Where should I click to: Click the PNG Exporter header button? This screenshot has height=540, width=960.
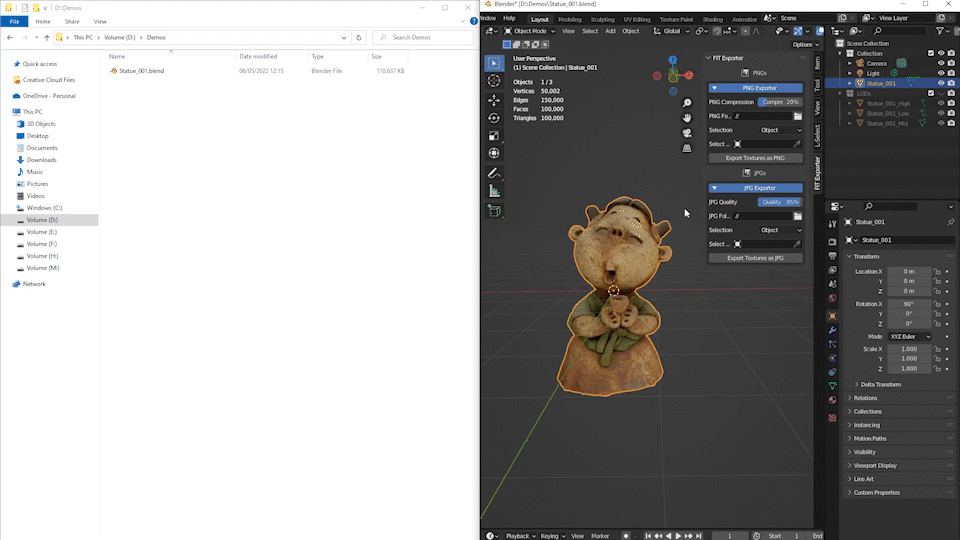(x=755, y=88)
